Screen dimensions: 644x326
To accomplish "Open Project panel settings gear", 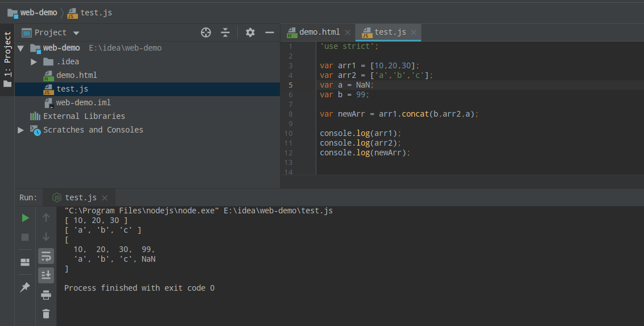I will pos(250,32).
